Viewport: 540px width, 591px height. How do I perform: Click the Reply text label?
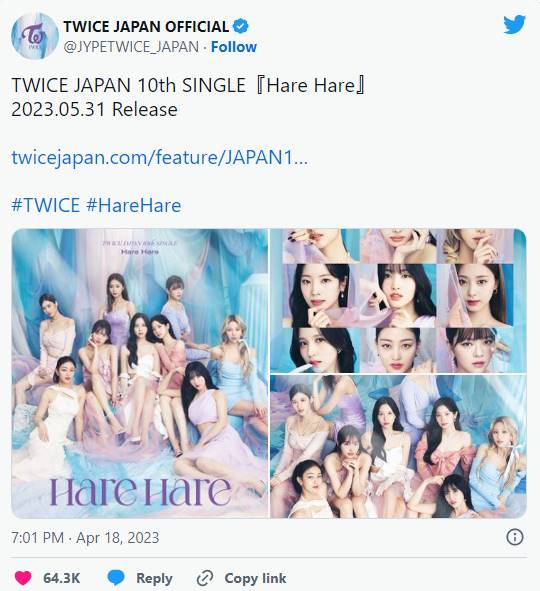click(154, 578)
